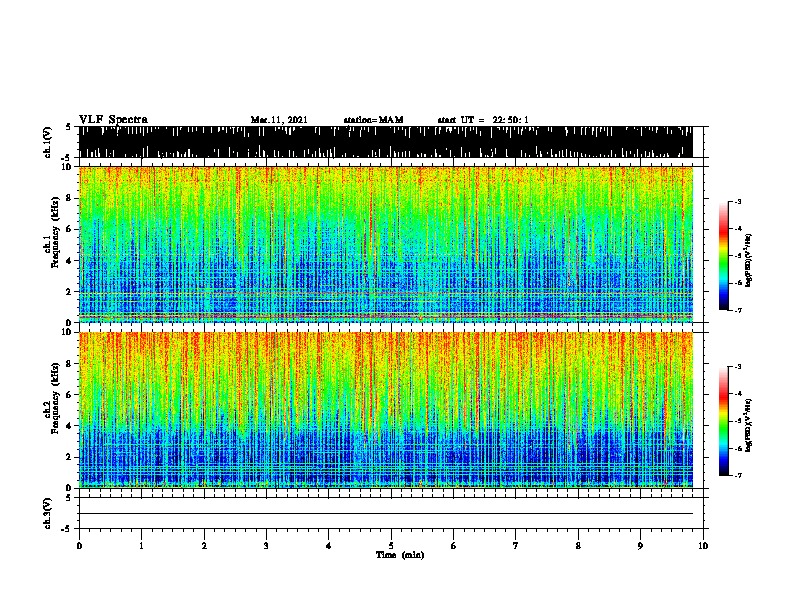792x612 pixels.
Task: Click the ch.1 waveform panel
Action: point(385,142)
